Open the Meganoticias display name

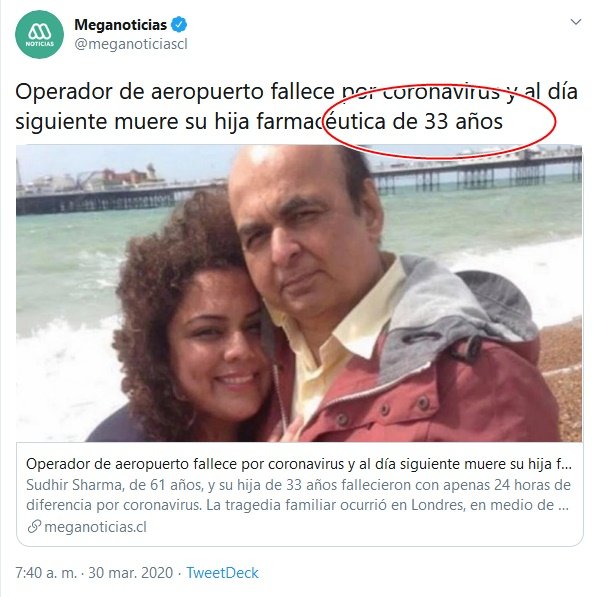click(x=121, y=25)
